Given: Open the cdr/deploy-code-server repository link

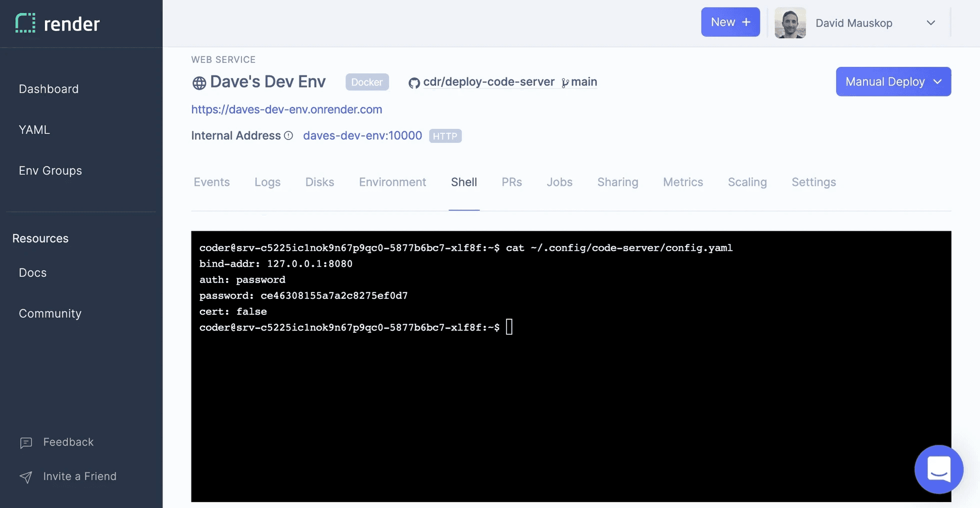Looking at the screenshot, I should pyautogui.click(x=489, y=81).
